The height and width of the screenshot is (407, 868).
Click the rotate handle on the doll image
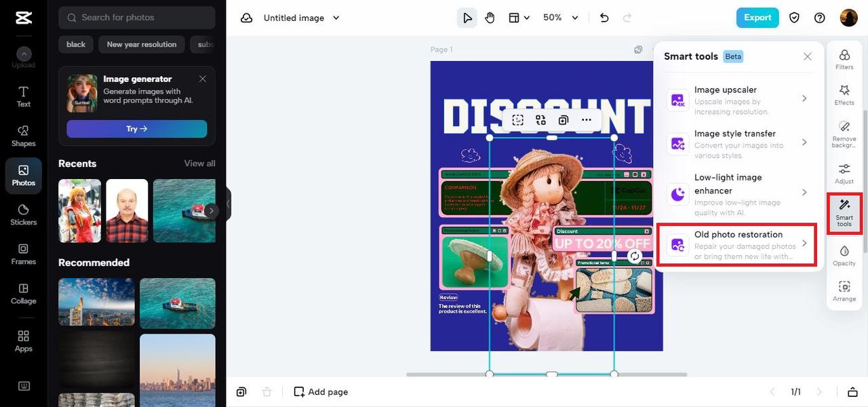tap(634, 256)
